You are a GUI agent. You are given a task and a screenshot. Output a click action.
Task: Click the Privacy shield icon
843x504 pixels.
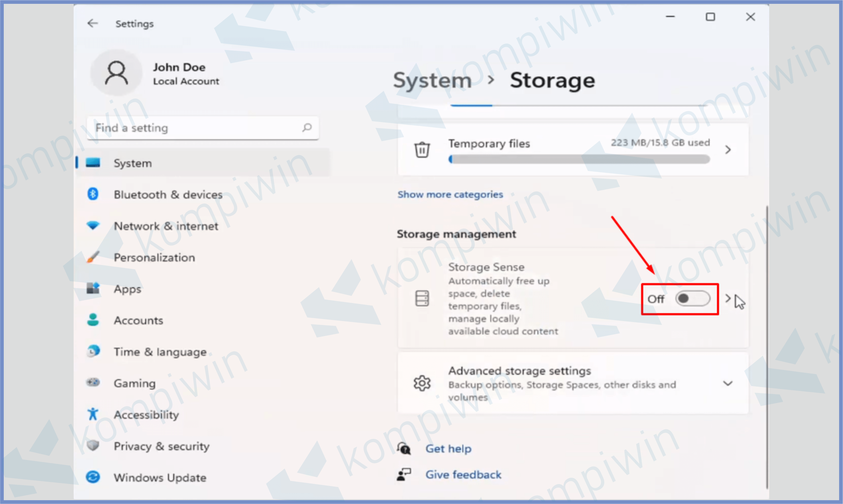[93, 445]
